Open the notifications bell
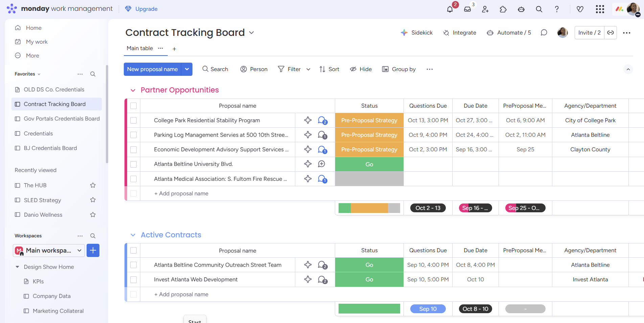This screenshot has width=644, height=323. click(x=450, y=9)
